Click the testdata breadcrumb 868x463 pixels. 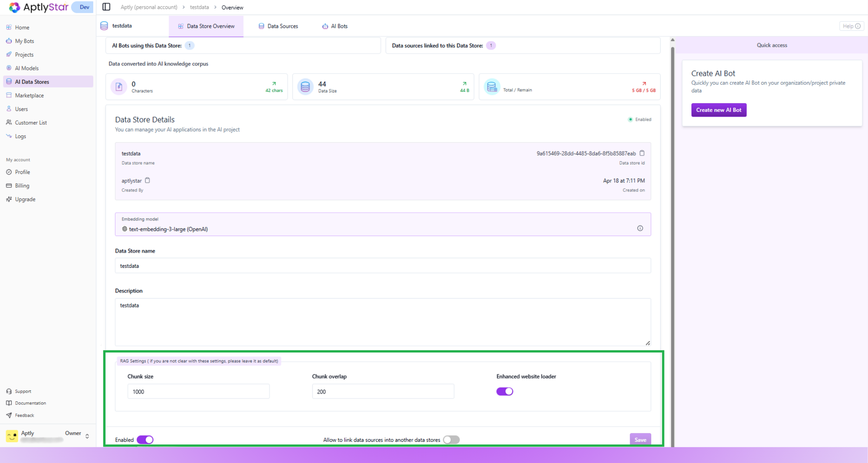199,7
